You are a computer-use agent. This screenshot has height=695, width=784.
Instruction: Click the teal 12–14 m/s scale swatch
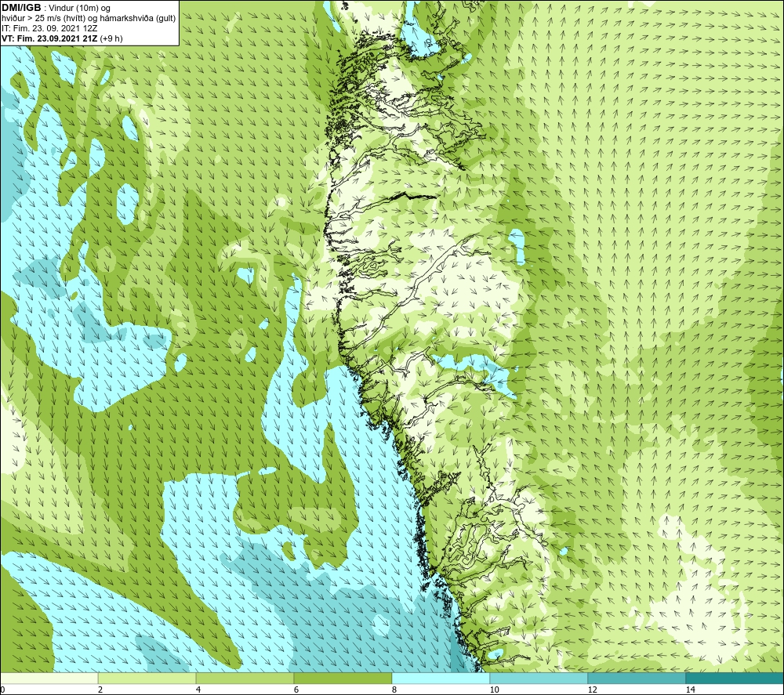[x=637, y=679]
